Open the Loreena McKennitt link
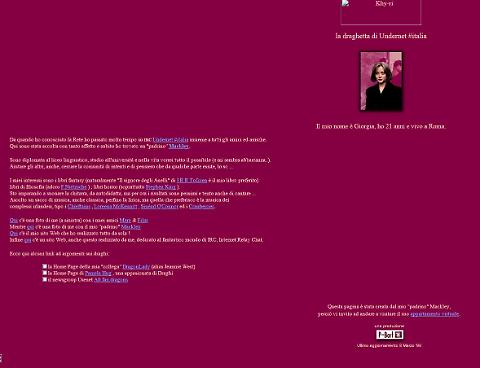This screenshot has height=368, width=480. click(115, 207)
